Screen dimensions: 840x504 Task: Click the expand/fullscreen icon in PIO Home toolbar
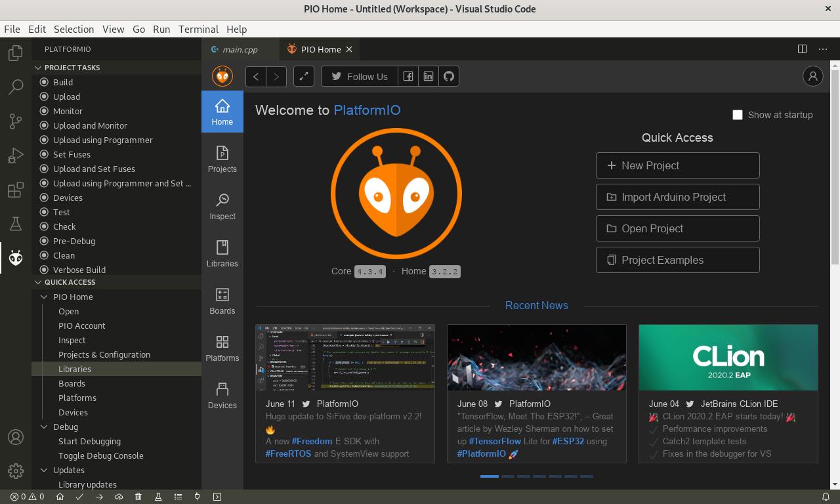pyautogui.click(x=304, y=76)
